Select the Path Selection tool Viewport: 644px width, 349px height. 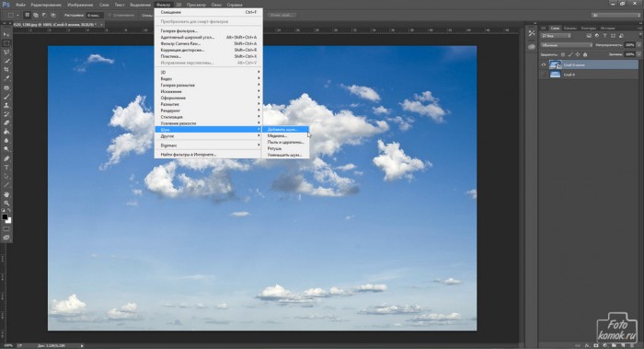[6, 177]
